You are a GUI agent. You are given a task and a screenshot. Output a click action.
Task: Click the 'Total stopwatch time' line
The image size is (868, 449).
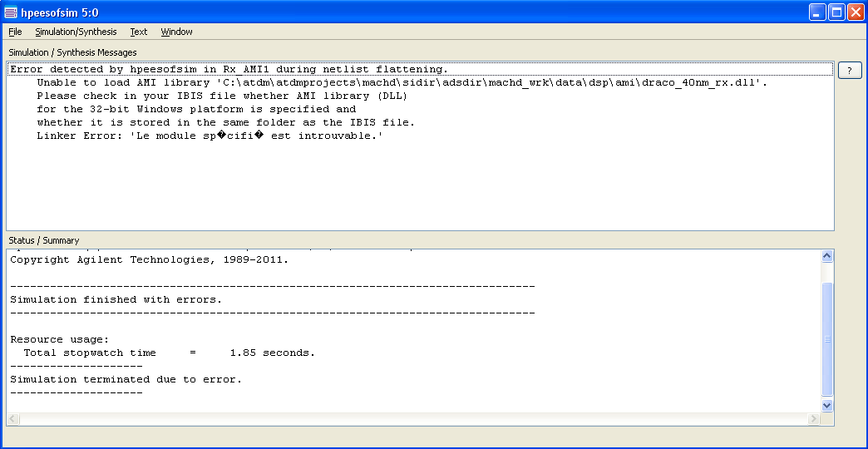(x=169, y=353)
